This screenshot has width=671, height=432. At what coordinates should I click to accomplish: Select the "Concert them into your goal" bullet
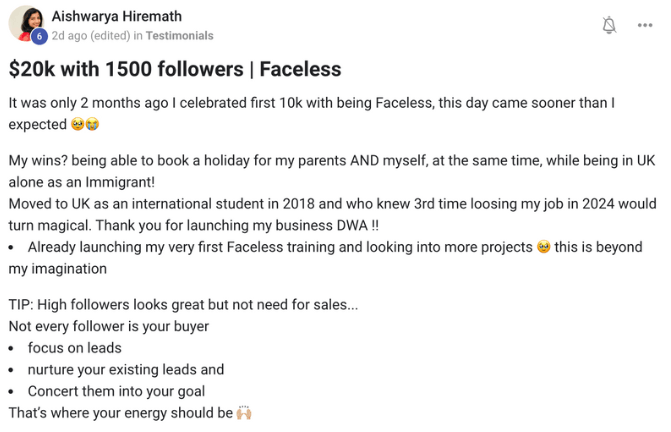click(116, 391)
